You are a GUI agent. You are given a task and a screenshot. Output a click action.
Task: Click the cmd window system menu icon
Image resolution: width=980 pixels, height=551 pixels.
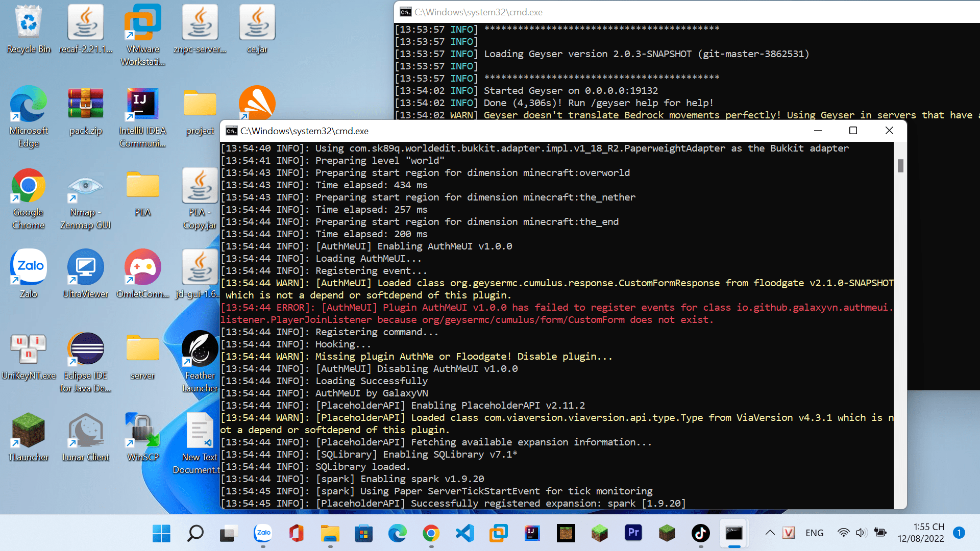pyautogui.click(x=231, y=131)
